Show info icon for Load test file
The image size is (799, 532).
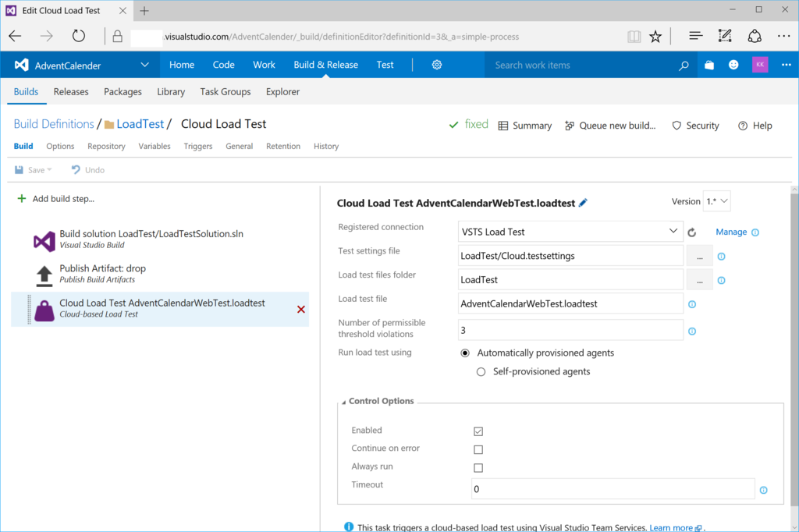(692, 304)
